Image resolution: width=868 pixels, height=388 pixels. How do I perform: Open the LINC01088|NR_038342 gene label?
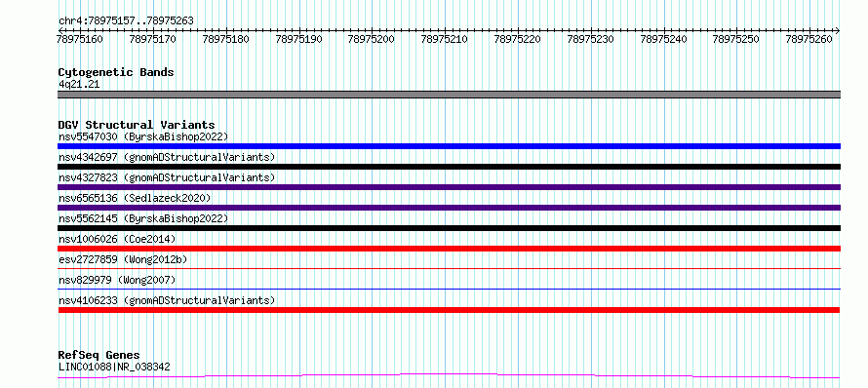pyautogui.click(x=114, y=367)
